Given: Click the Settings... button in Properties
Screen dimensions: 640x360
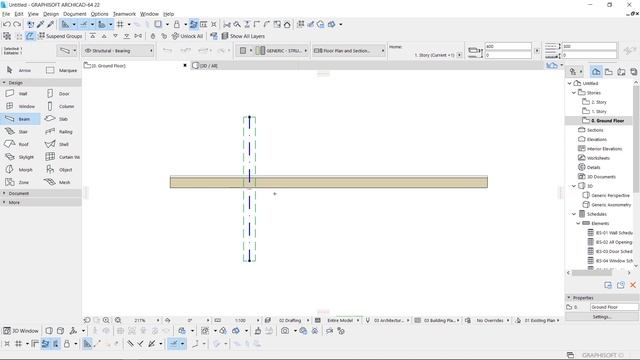Looking at the screenshot, I should pyautogui.click(x=602, y=317).
